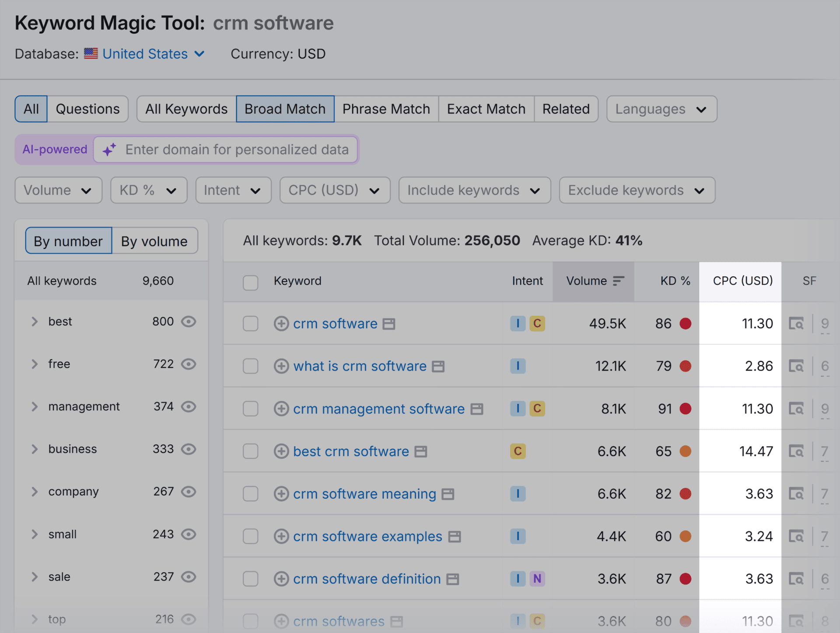Open SERP view icon for 'best crm software'
The image size is (840, 633).
(x=796, y=451)
